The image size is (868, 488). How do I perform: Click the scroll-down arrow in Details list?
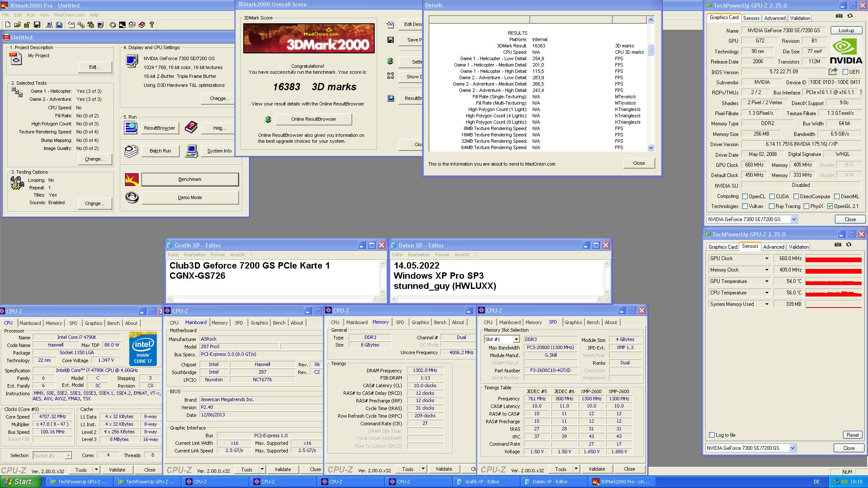(651, 148)
